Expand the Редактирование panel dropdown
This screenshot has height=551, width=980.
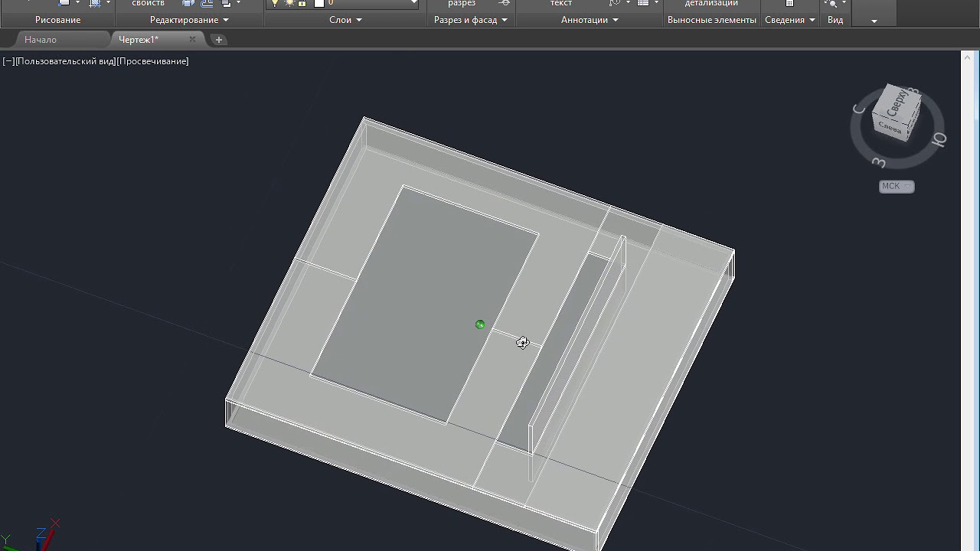225,20
